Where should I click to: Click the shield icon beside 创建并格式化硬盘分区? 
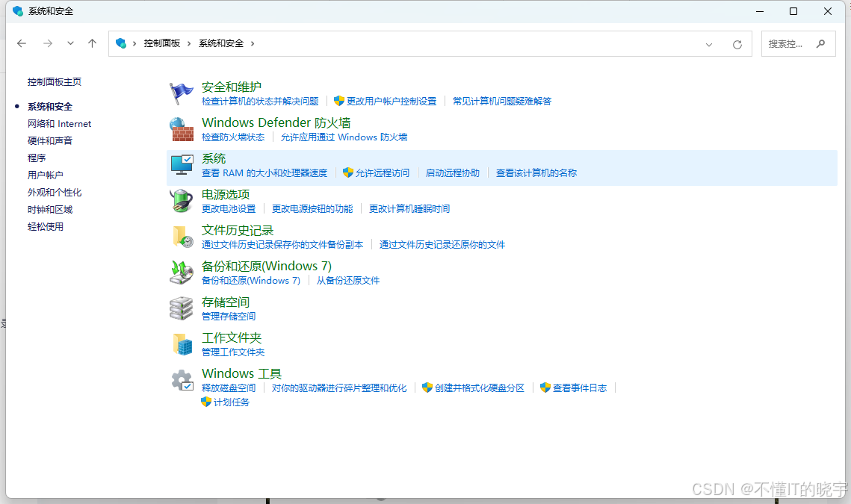[x=427, y=388]
